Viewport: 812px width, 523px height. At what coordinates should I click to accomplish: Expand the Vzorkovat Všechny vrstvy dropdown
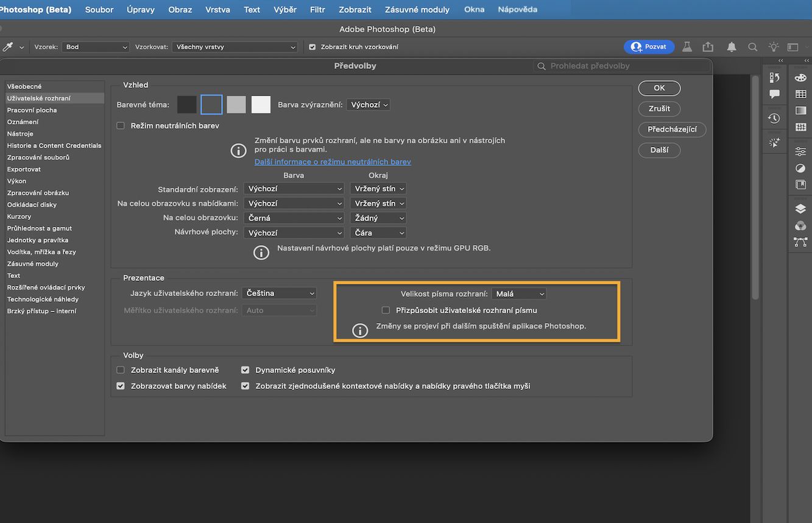(235, 46)
